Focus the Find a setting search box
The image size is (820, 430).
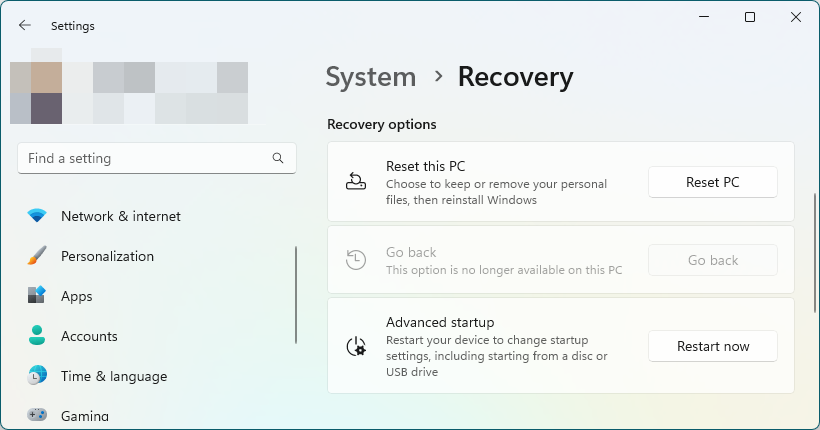157,158
